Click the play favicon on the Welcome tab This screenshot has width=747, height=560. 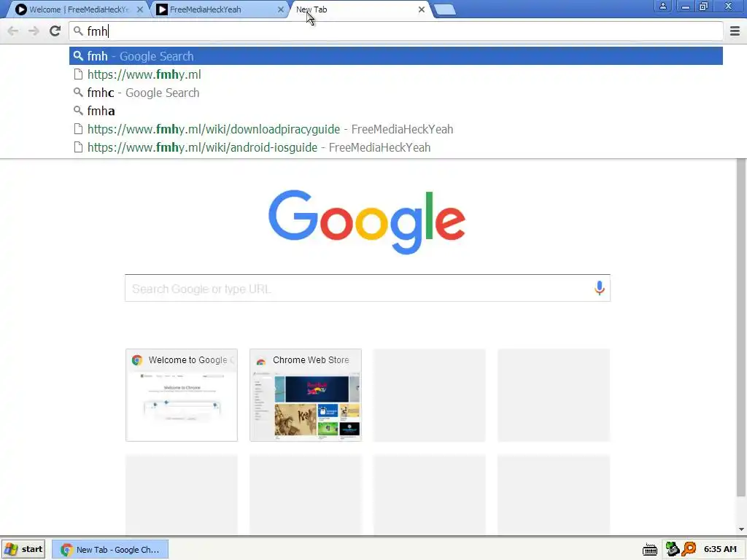point(21,9)
